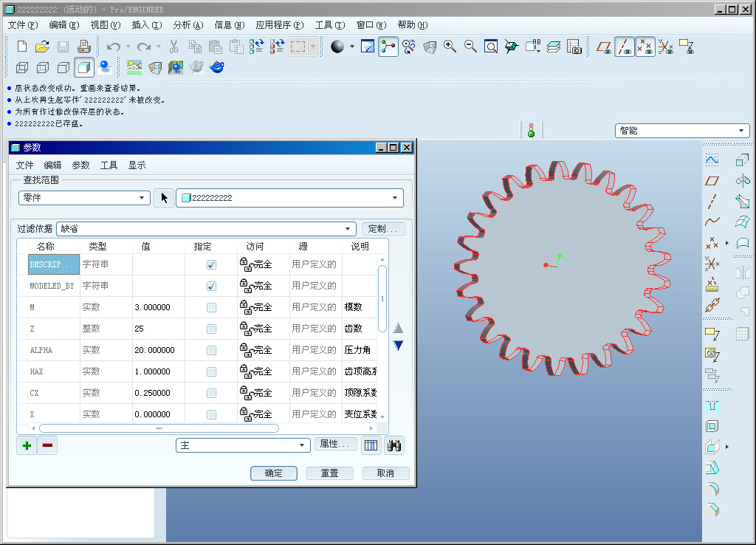Toggle datum axis display icon
Screen dimensions: 756x545
pyautogui.click(x=625, y=47)
